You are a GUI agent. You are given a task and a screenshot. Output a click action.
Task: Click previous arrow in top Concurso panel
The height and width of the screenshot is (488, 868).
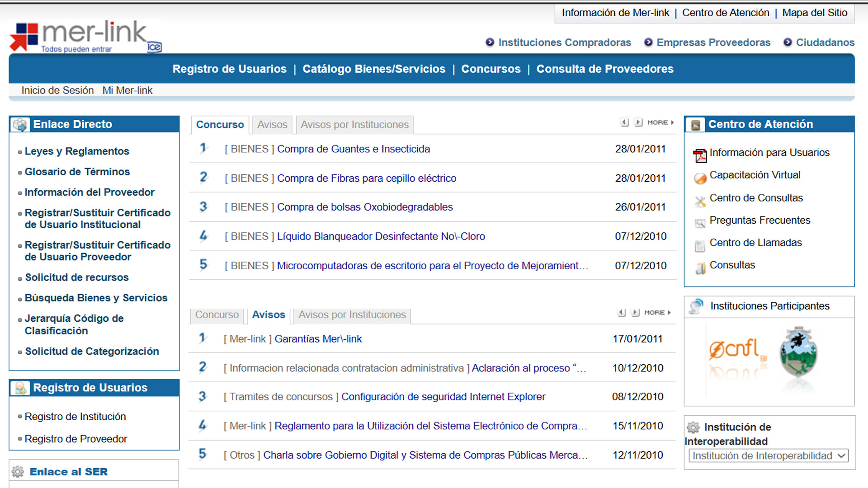624,122
